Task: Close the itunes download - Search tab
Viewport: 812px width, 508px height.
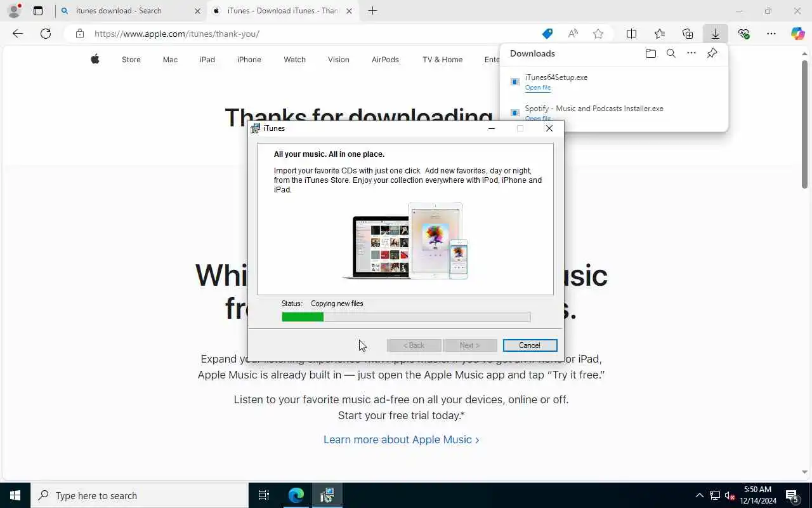Action: pos(197,11)
